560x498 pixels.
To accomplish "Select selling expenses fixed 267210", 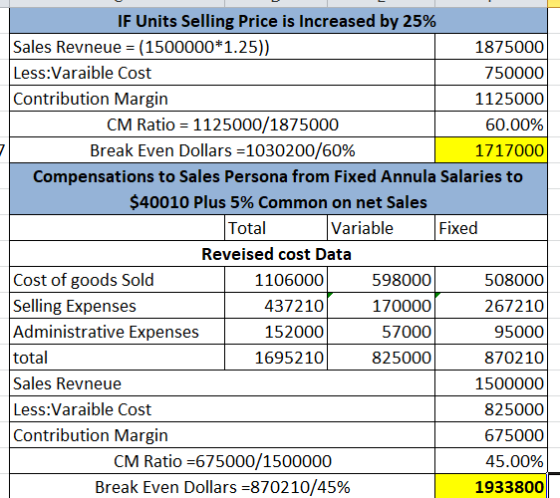I will 491,306.
